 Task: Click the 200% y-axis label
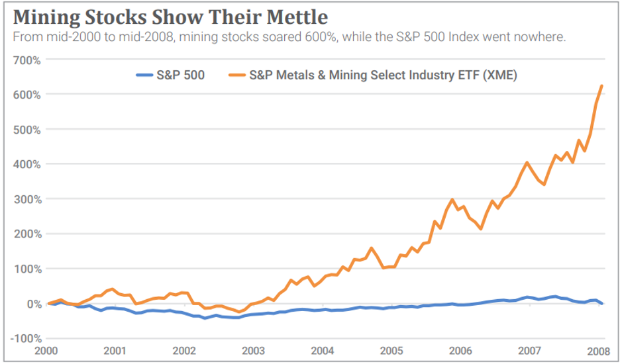pyautogui.click(x=27, y=234)
